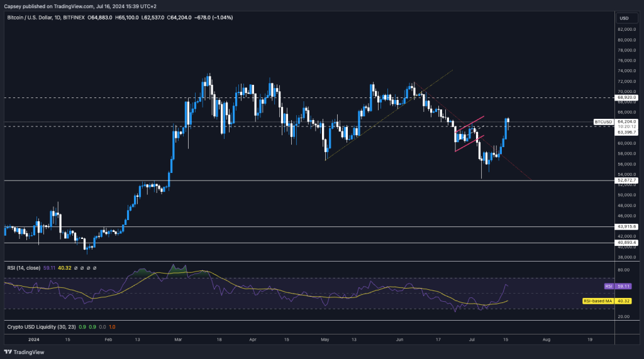
Task: Click the 20.00 RSI scale label
Action: (x=623, y=317)
